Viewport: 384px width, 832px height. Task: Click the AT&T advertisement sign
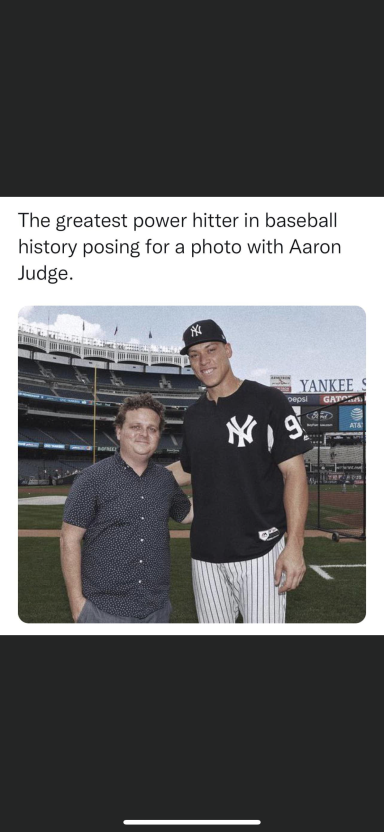coord(352,418)
